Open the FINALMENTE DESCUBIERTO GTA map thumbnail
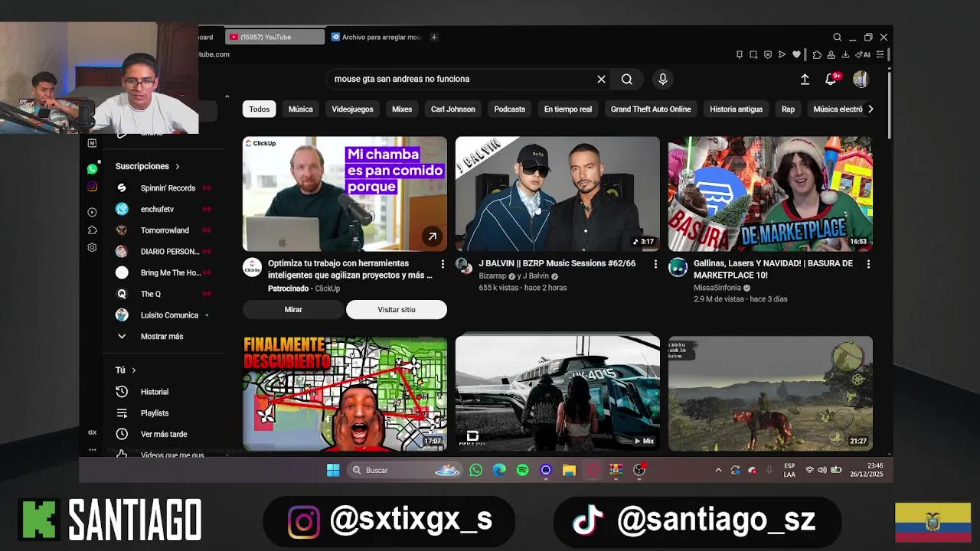Image resolution: width=980 pixels, height=551 pixels. tap(345, 393)
